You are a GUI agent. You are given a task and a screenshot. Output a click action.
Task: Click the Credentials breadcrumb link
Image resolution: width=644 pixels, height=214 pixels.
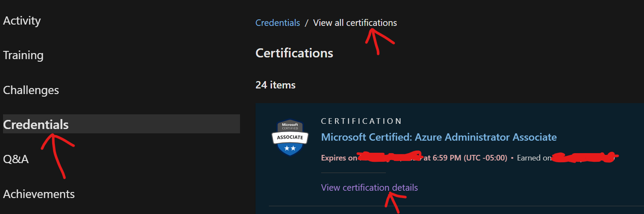tap(278, 23)
